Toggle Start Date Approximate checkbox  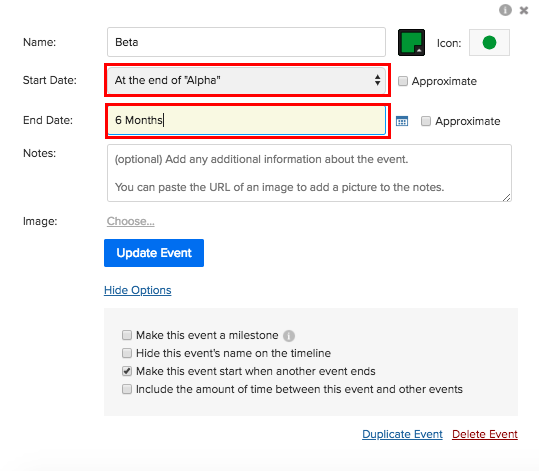(403, 81)
